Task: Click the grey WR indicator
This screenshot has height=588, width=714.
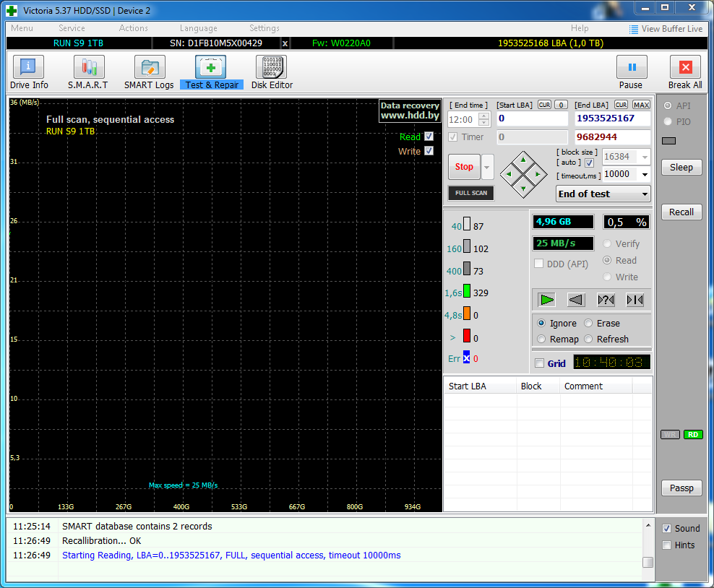Action: click(670, 435)
